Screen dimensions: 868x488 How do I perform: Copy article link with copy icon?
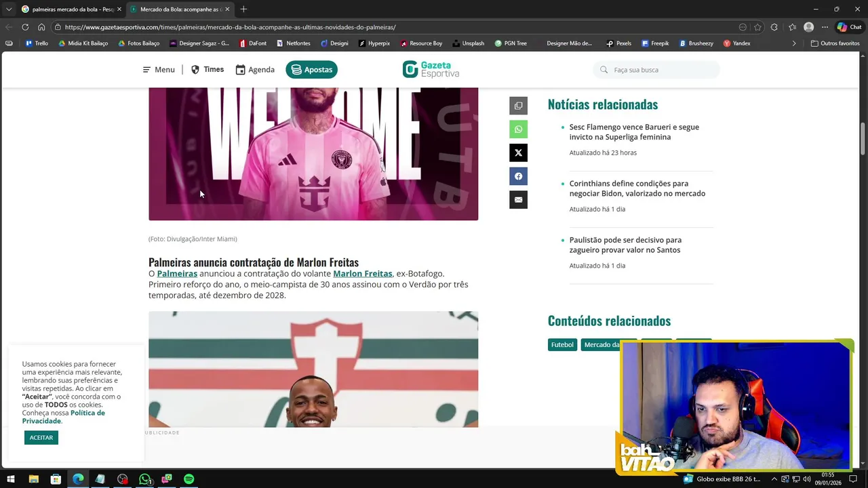[x=518, y=106]
